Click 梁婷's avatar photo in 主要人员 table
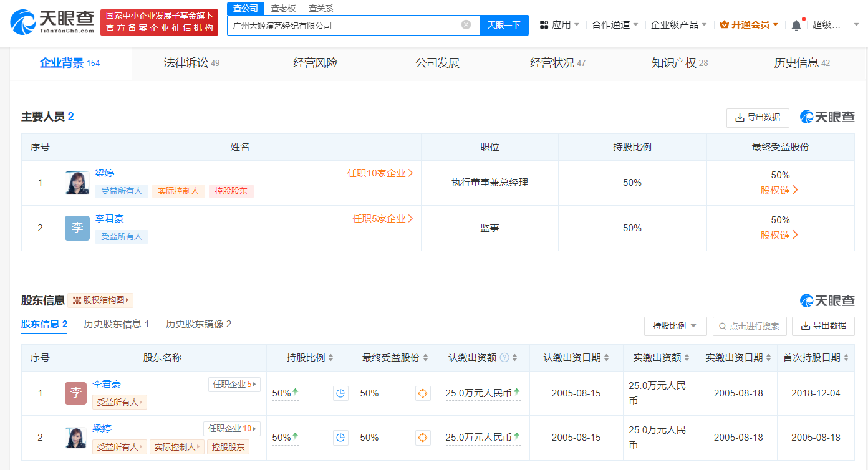The image size is (868, 470). pyautogui.click(x=77, y=183)
